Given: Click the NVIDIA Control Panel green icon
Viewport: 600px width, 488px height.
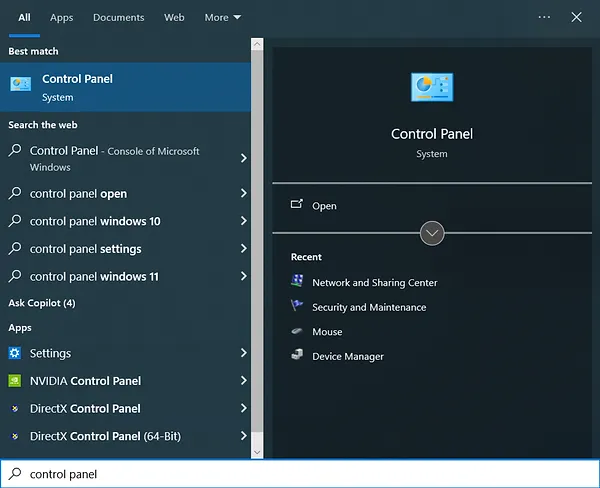Looking at the screenshot, I should 15,381.
